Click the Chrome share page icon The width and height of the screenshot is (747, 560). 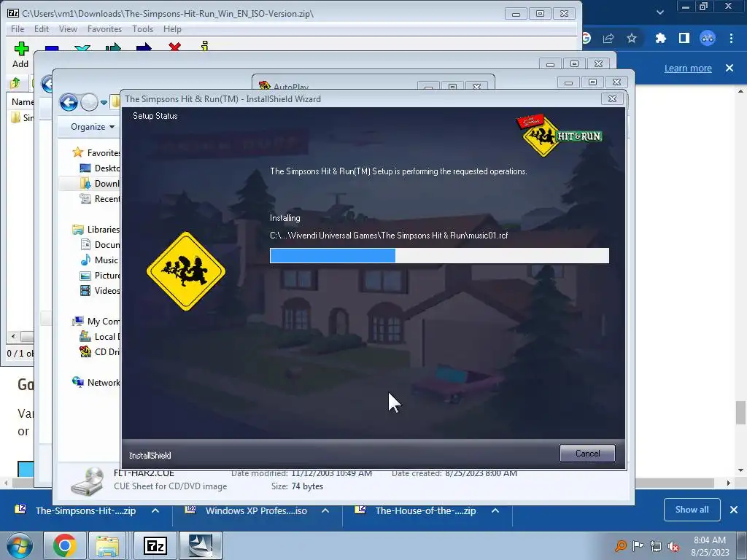click(608, 38)
